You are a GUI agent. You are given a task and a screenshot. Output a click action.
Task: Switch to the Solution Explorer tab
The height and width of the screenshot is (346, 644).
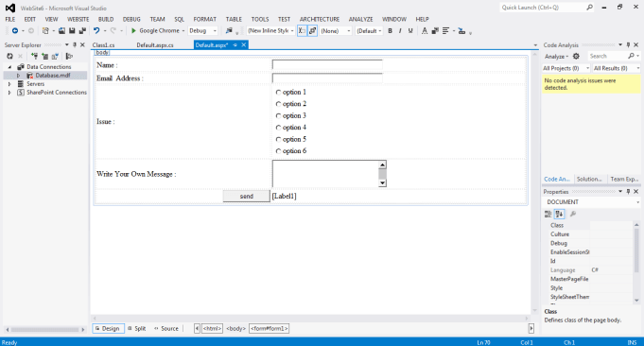click(x=589, y=179)
